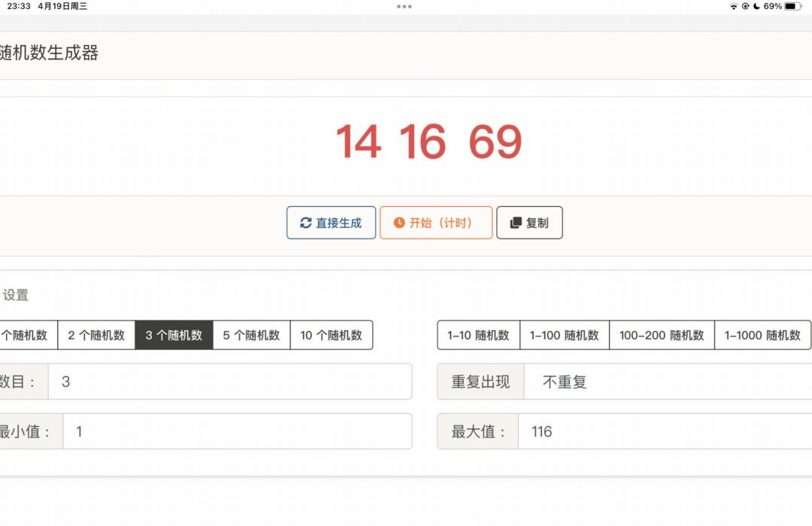Tap the 4月19日周三 date text
The height and width of the screenshot is (526, 812).
62,6
